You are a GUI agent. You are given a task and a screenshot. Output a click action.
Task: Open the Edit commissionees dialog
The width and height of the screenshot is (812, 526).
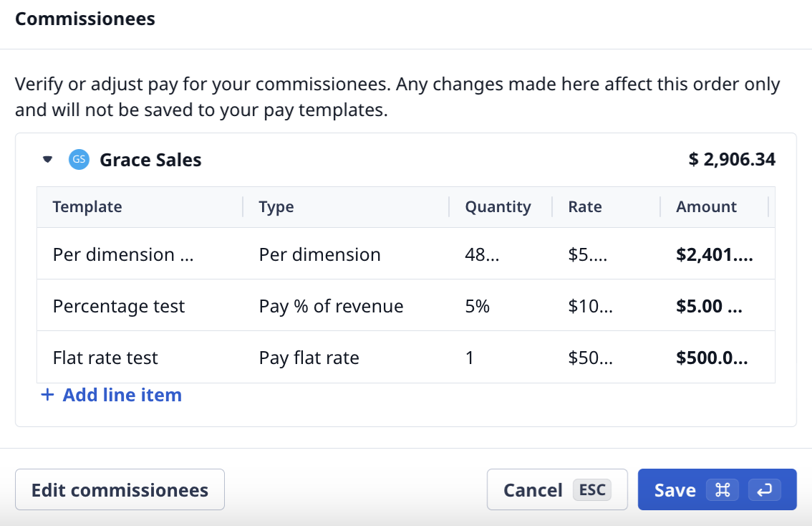pos(120,489)
